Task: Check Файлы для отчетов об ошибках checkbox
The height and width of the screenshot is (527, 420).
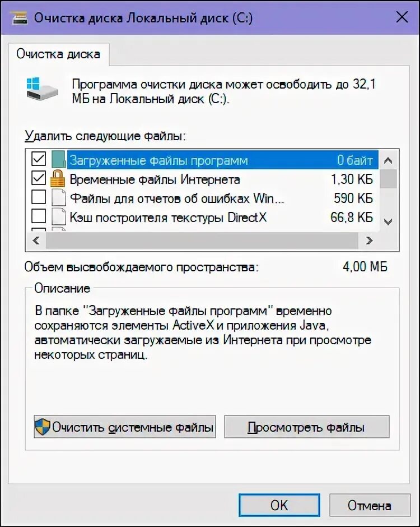Action: pyautogui.click(x=39, y=197)
